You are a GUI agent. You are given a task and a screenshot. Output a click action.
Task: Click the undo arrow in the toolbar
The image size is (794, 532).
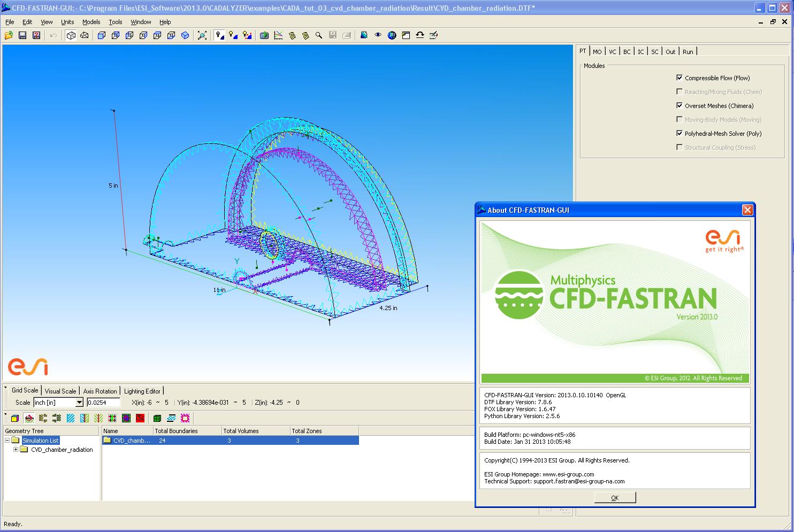pyautogui.click(x=53, y=35)
